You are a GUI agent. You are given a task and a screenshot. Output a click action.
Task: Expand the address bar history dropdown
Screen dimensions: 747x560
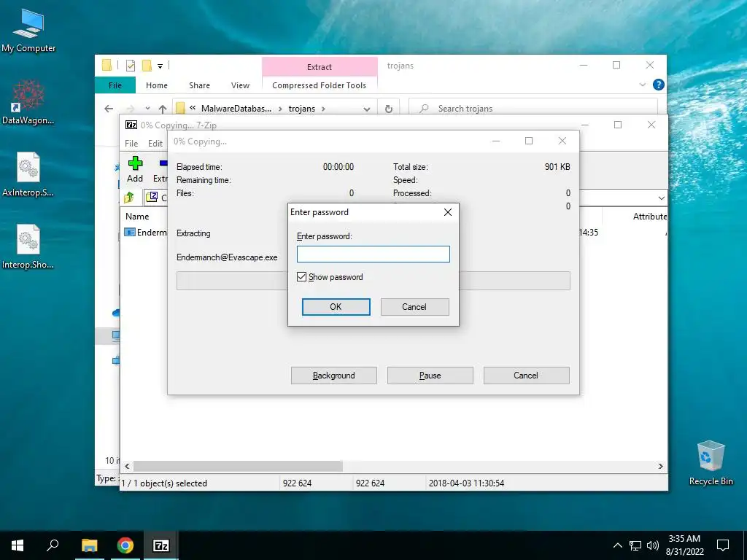tap(367, 109)
